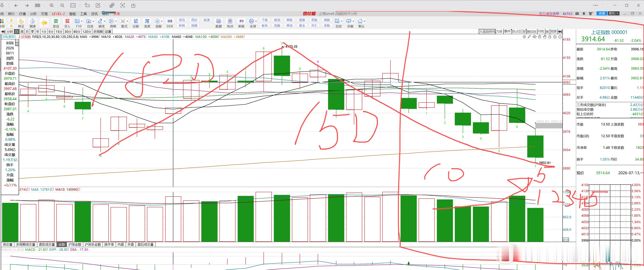The image size is (644, 270).
Task: Open the IPO 新股 icon
Action: pos(241,23)
